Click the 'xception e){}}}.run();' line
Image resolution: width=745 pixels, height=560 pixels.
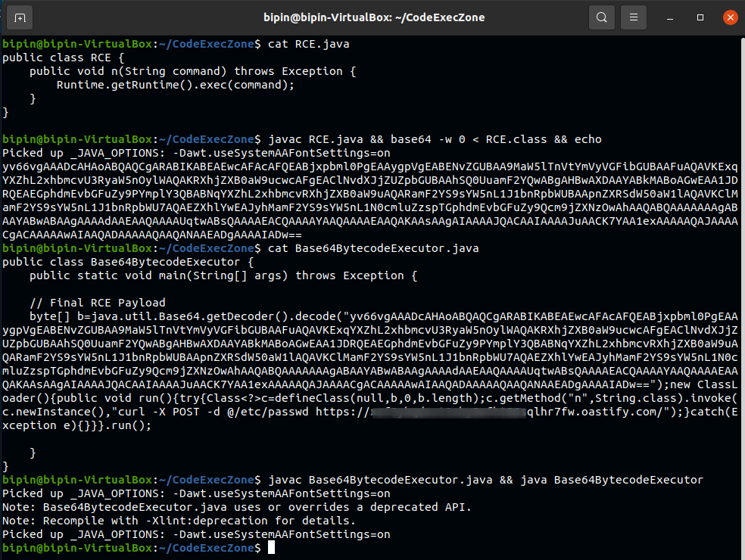point(77,425)
